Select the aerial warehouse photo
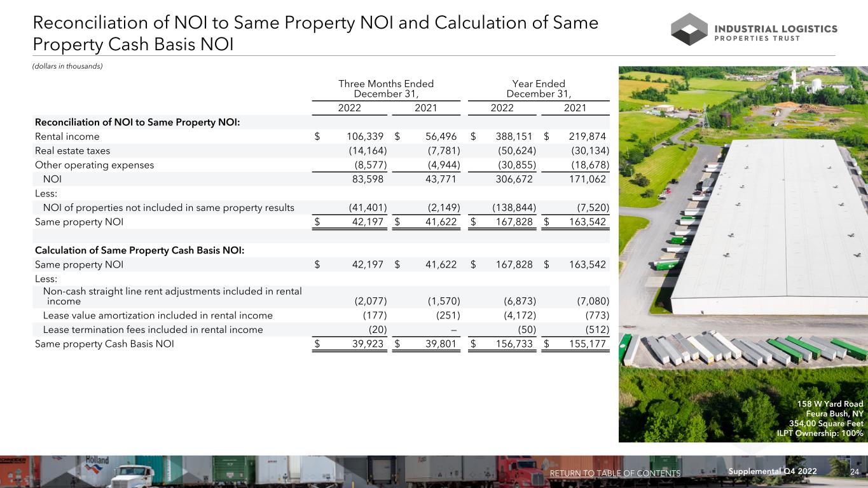Screen dimensions: 868x488 pyautogui.click(x=743, y=254)
